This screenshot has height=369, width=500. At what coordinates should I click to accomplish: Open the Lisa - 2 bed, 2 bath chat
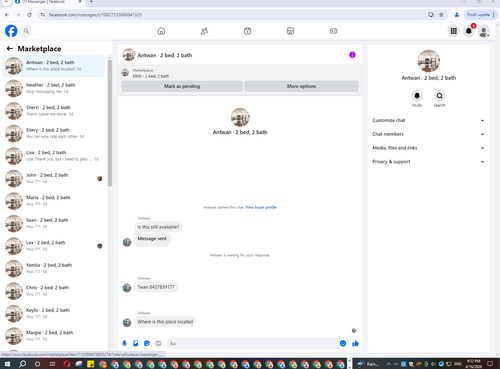pyautogui.click(x=54, y=156)
